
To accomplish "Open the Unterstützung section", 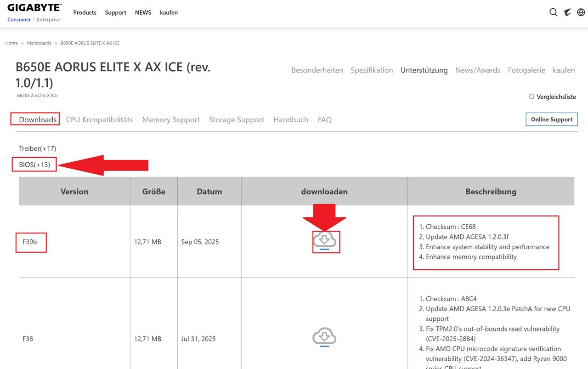I will click(424, 70).
